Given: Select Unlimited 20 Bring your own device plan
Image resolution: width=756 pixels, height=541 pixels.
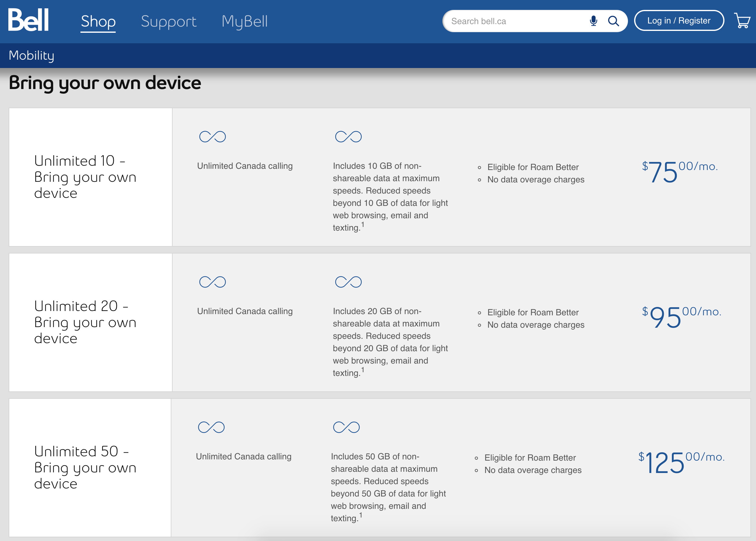Looking at the screenshot, I should point(85,322).
